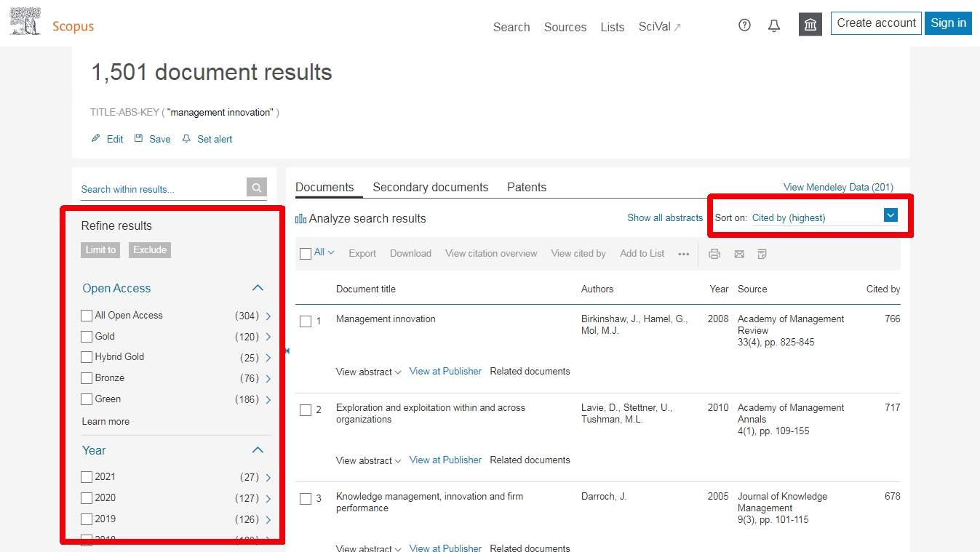Click the Create account button
980x552 pixels.
[876, 23]
